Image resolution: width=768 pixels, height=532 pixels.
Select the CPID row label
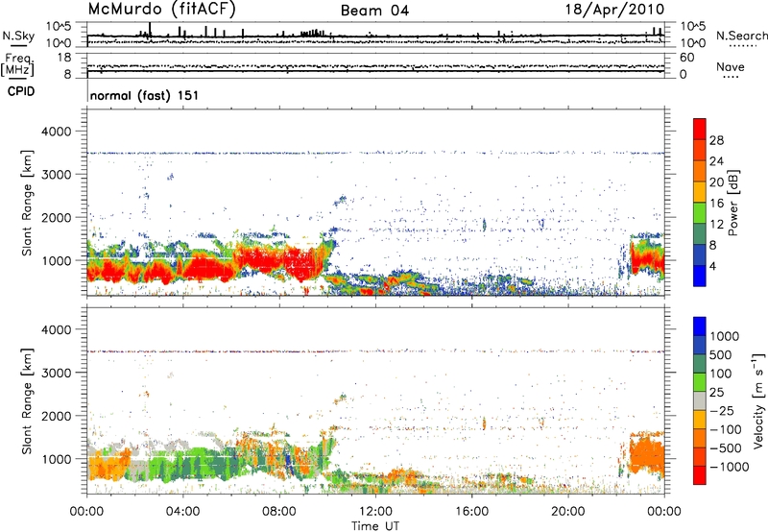[x=21, y=91]
